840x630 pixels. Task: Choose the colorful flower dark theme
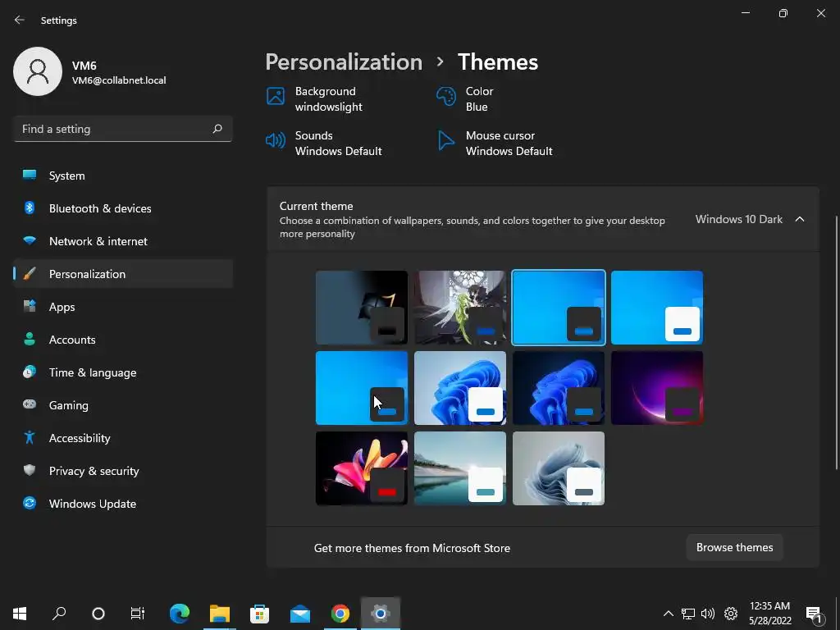pos(362,468)
